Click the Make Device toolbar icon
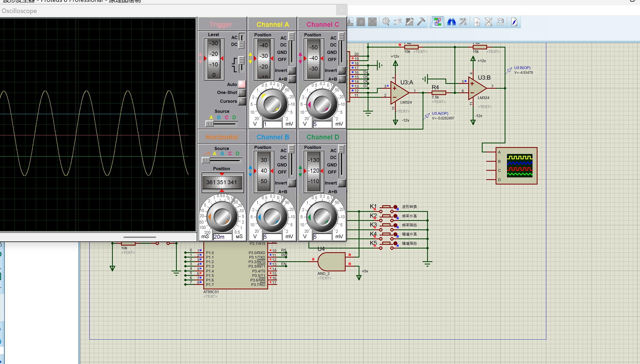The image size is (640, 364). (x=398, y=22)
